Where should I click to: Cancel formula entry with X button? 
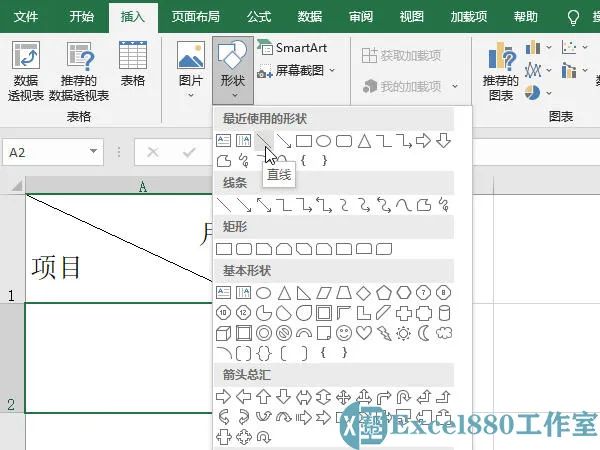[153, 152]
